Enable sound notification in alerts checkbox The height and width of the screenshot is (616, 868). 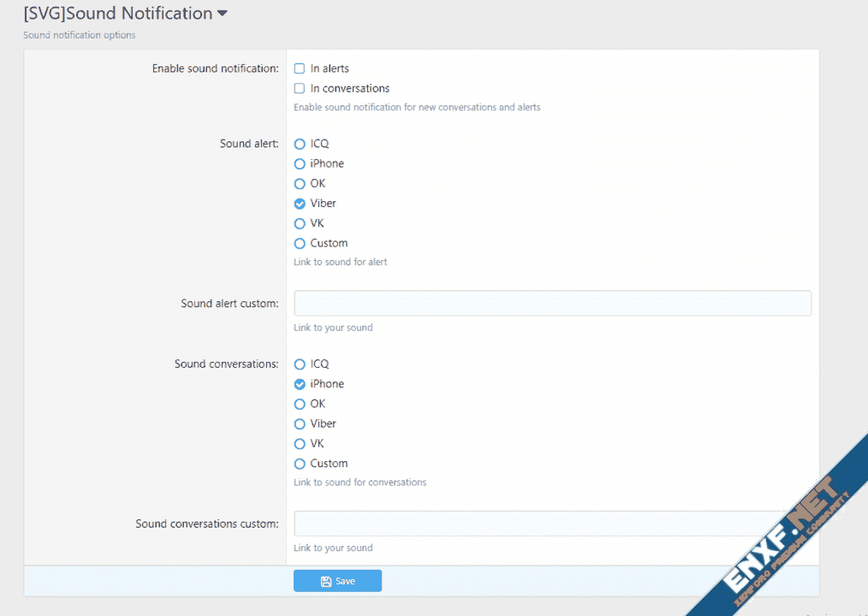click(300, 68)
